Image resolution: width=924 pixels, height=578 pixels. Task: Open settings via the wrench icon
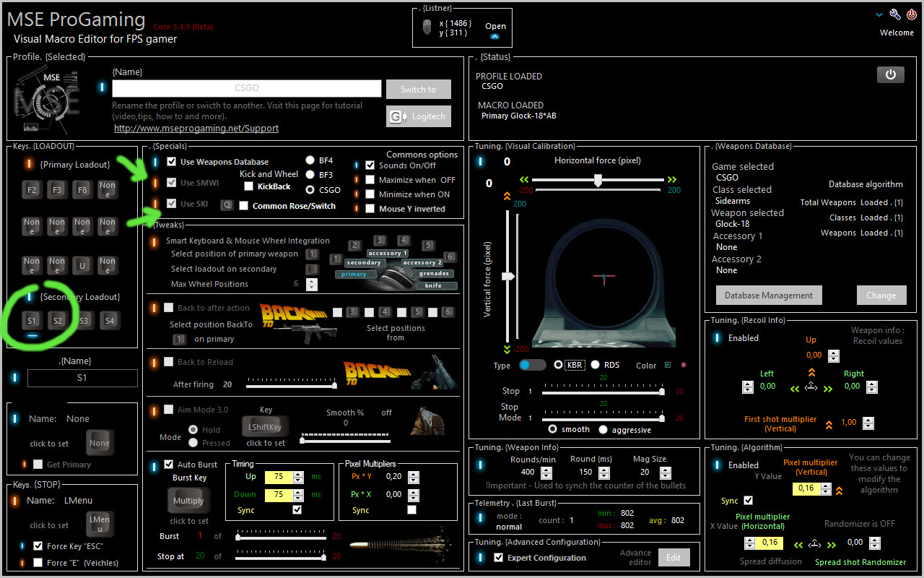click(895, 14)
